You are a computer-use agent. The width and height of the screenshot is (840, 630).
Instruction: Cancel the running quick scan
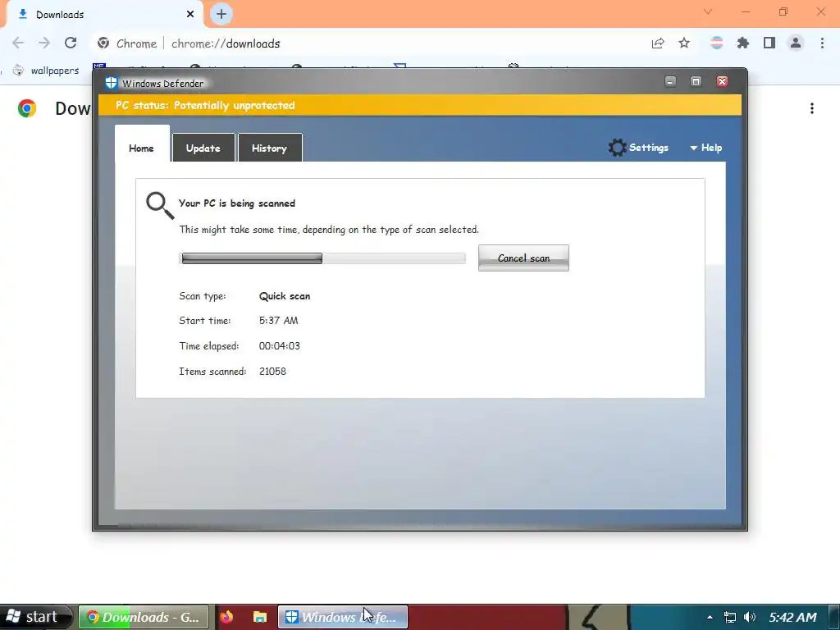[523, 258]
